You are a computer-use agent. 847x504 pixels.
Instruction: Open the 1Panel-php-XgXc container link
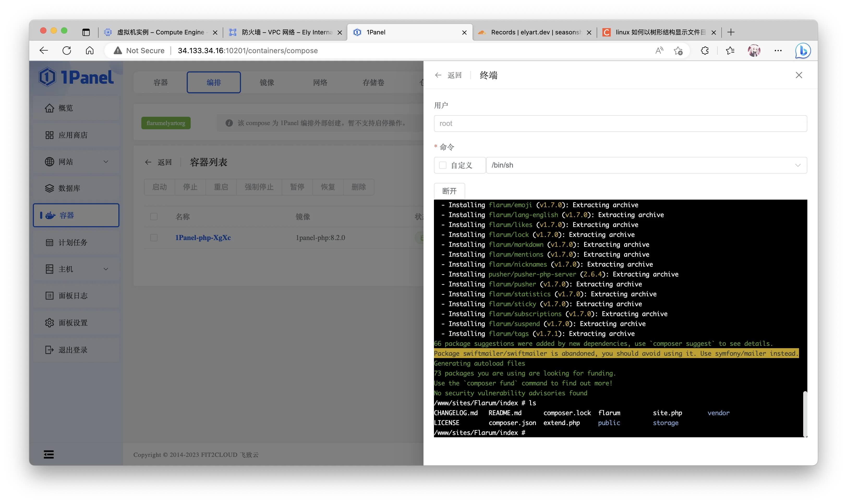coord(203,238)
